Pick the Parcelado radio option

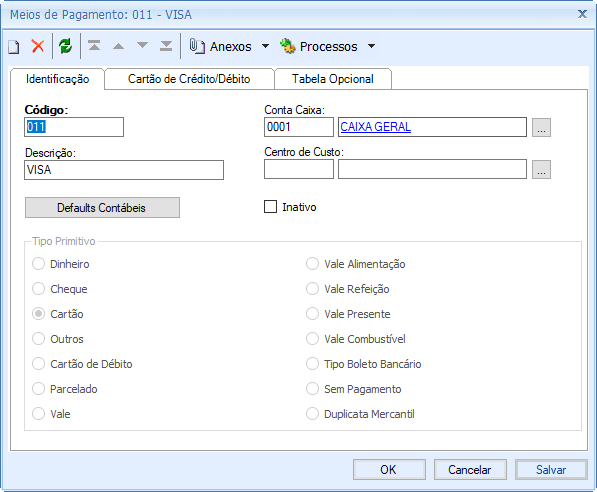(x=38, y=389)
